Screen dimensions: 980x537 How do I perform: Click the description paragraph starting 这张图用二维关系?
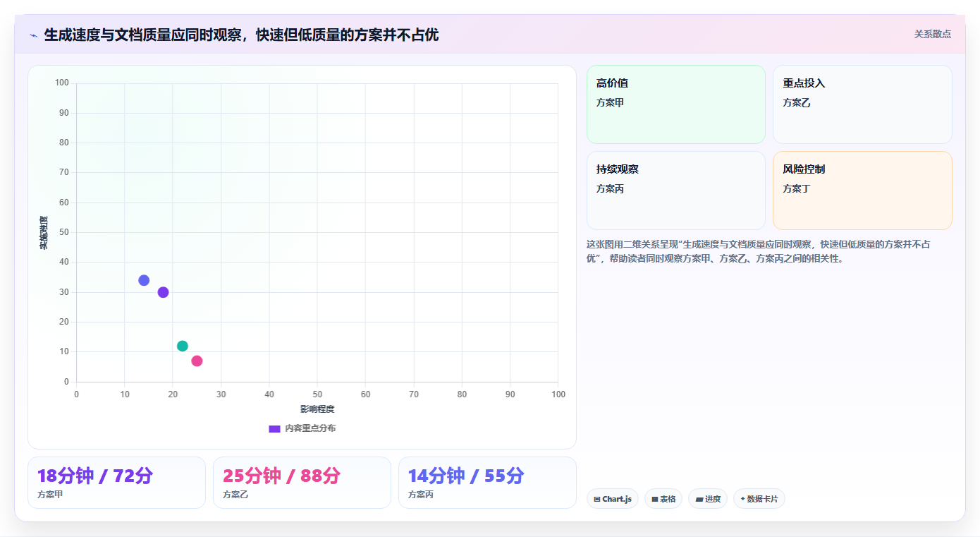[759, 251]
